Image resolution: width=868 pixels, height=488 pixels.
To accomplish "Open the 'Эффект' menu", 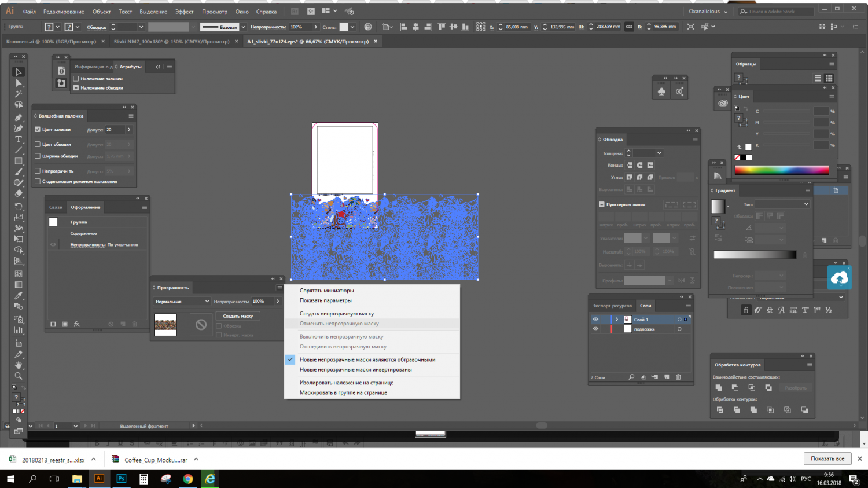I will [x=184, y=12].
